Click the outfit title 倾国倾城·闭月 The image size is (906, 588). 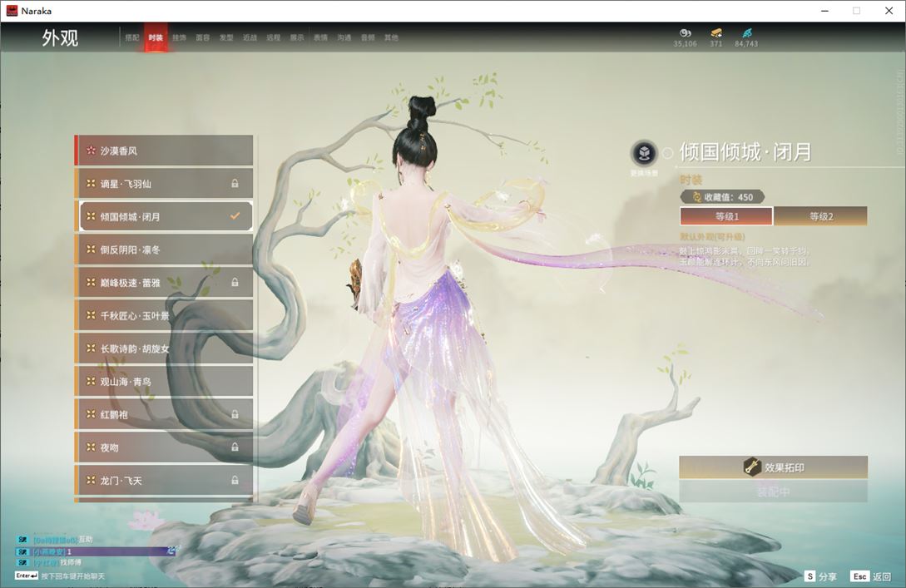tap(745, 152)
